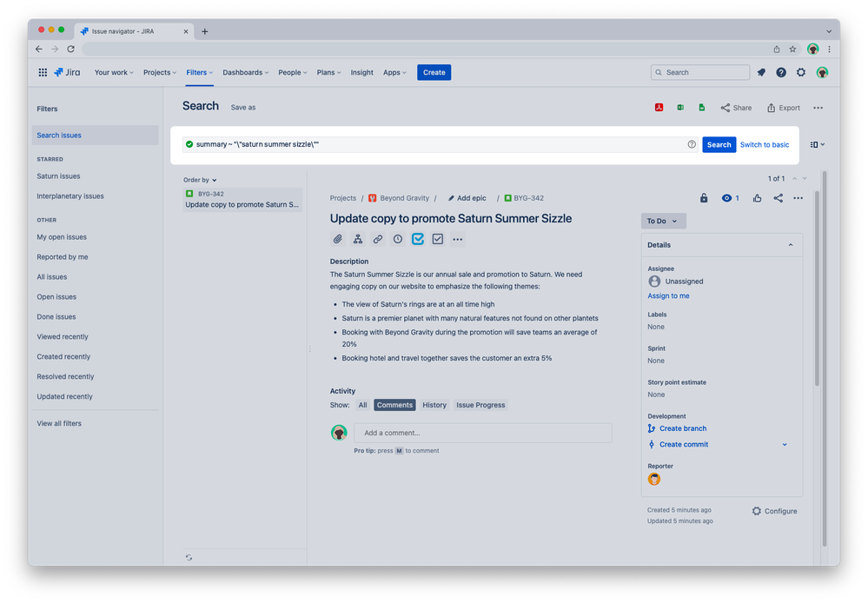Show All activity tab
This screenshot has height=603, width=868.
coord(362,405)
